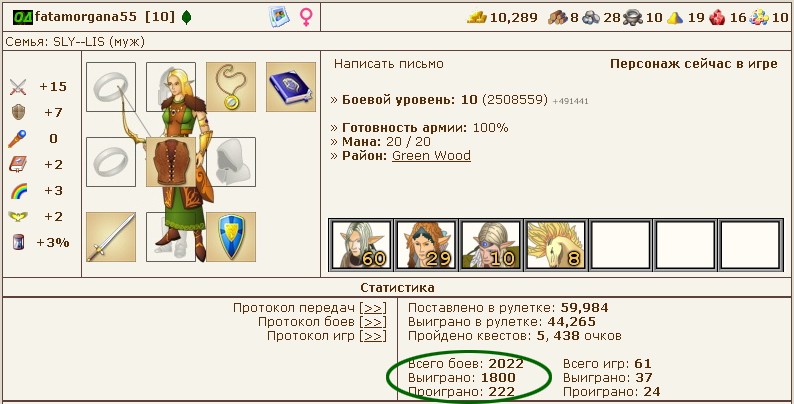The height and width of the screenshot is (404, 794).
Task: Click the leather vest armor item
Action: coord(171,162)
